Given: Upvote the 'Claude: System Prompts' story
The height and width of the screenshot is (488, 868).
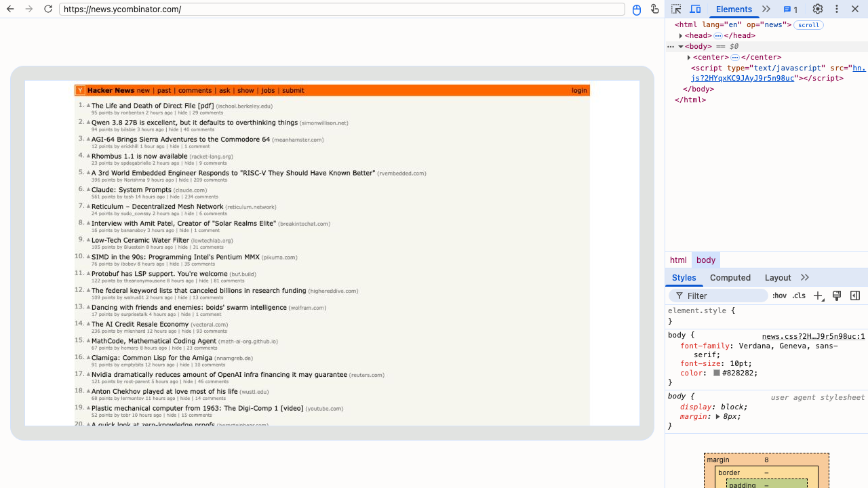Looking at the screenshot, I should [x=88, y=190].
